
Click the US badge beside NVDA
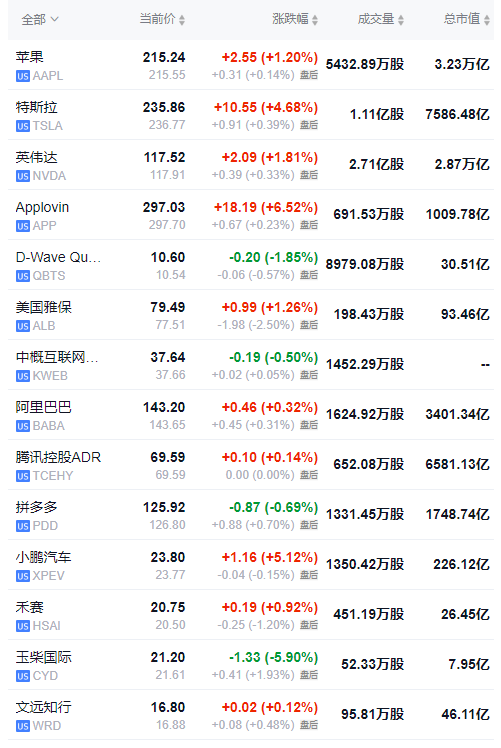(x=22, y=176)
